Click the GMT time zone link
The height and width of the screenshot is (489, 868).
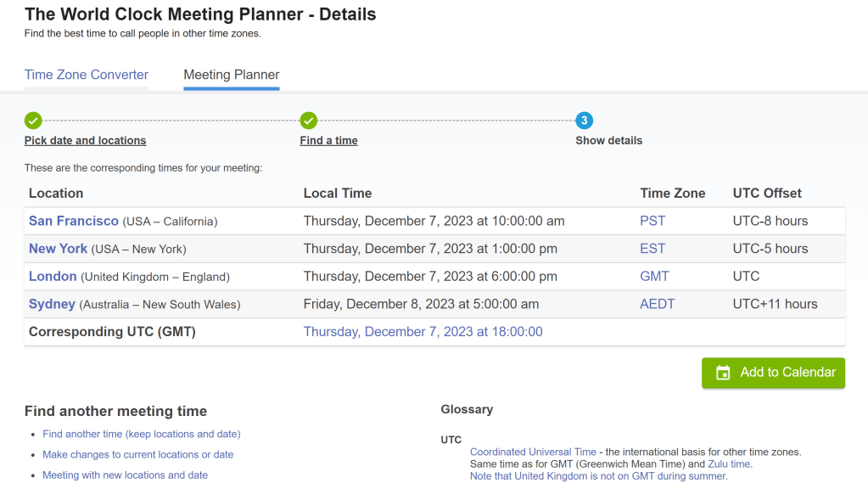pyautogui.click(x=654, y=276)
